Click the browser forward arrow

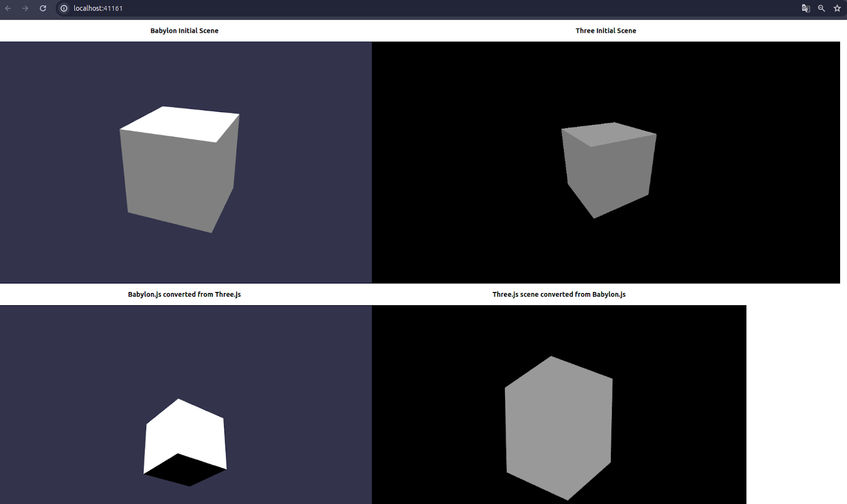pos(25,8)
